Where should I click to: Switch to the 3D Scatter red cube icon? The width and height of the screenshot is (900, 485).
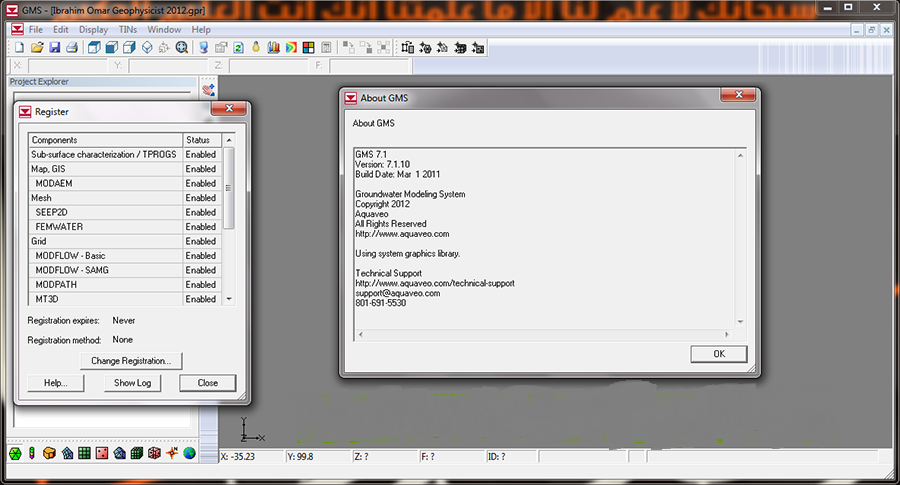(154, 453)
